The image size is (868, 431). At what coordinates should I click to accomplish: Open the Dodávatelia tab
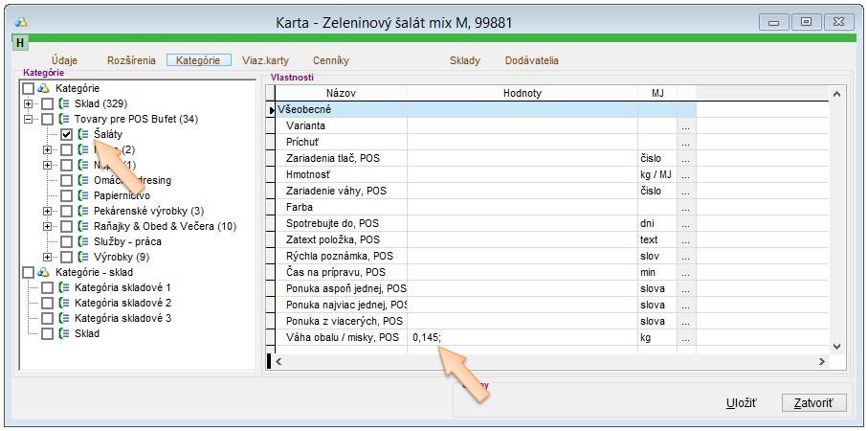tap(531, 60)
